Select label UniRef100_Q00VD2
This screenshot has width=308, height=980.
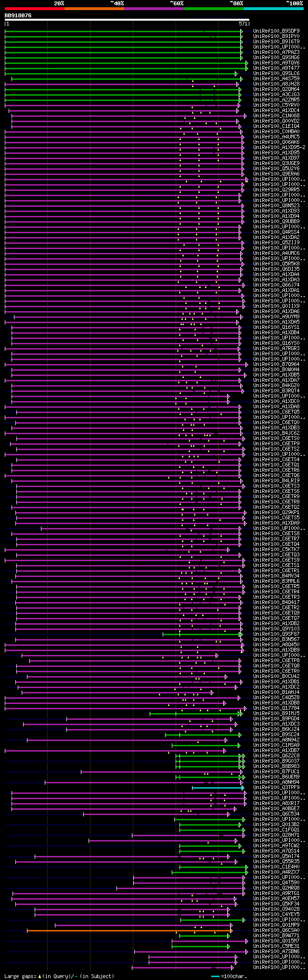(276, 121)
